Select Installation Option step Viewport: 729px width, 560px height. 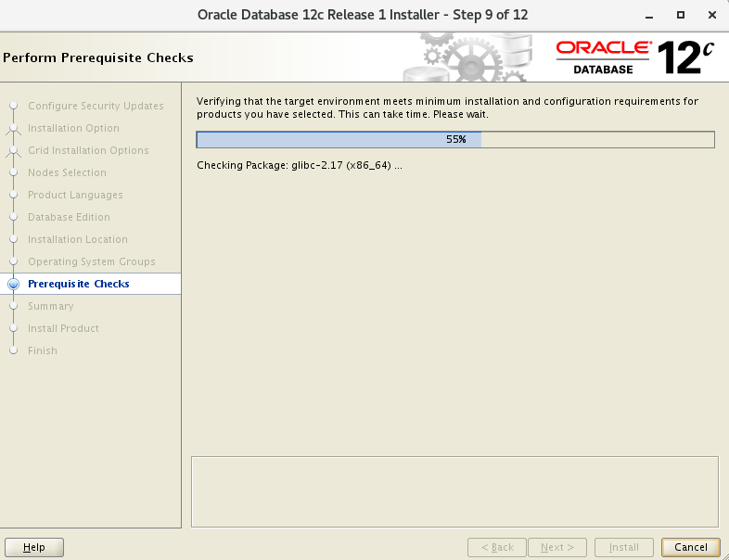tap(73, 128)
